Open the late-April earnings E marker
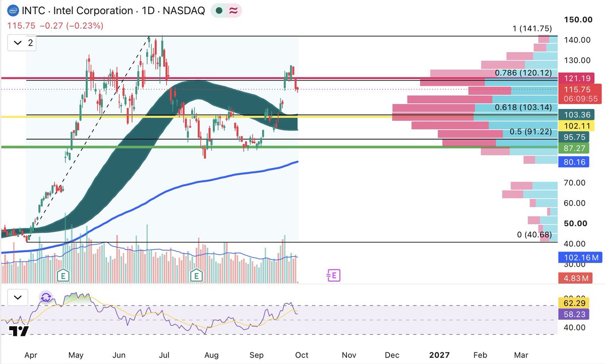 point(63,275)
